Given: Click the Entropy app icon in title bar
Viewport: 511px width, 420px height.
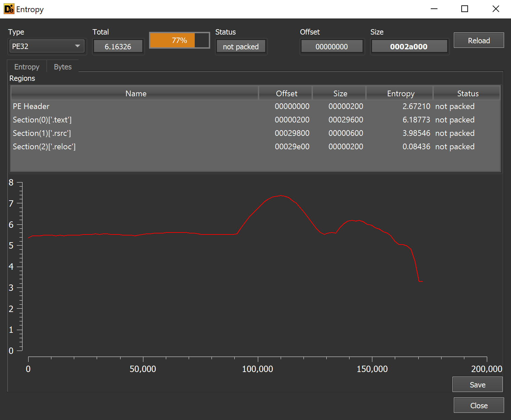Looking at the screenshot, I should click(9, 9).
